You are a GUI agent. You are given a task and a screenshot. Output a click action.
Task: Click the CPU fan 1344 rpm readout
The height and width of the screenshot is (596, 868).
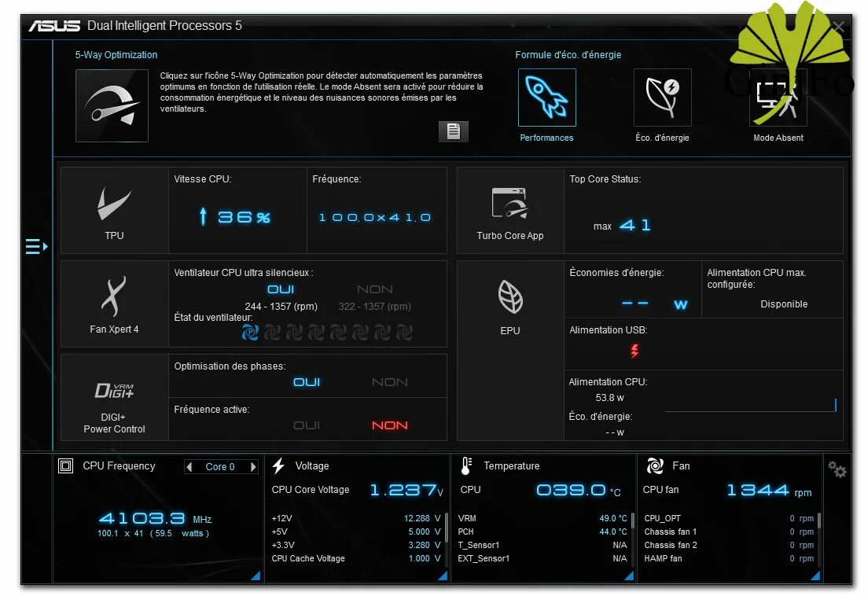(769, 491)
